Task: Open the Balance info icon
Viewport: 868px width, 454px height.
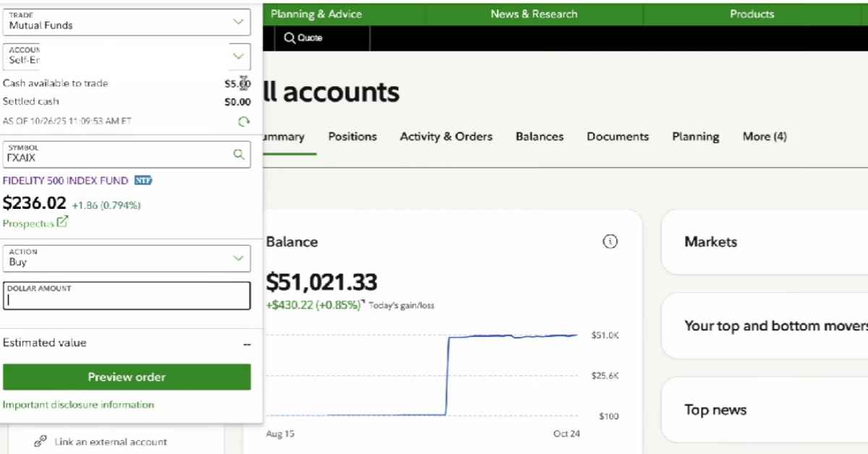Action: click(x=610, y=242)
